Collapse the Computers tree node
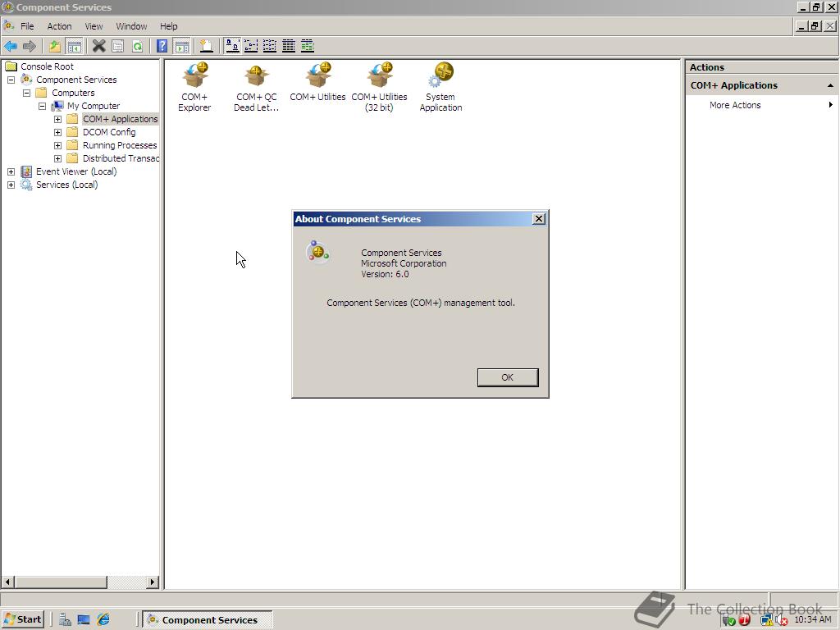Image resolution: width=840 pixels, height=630 pixels. (26, 93)
